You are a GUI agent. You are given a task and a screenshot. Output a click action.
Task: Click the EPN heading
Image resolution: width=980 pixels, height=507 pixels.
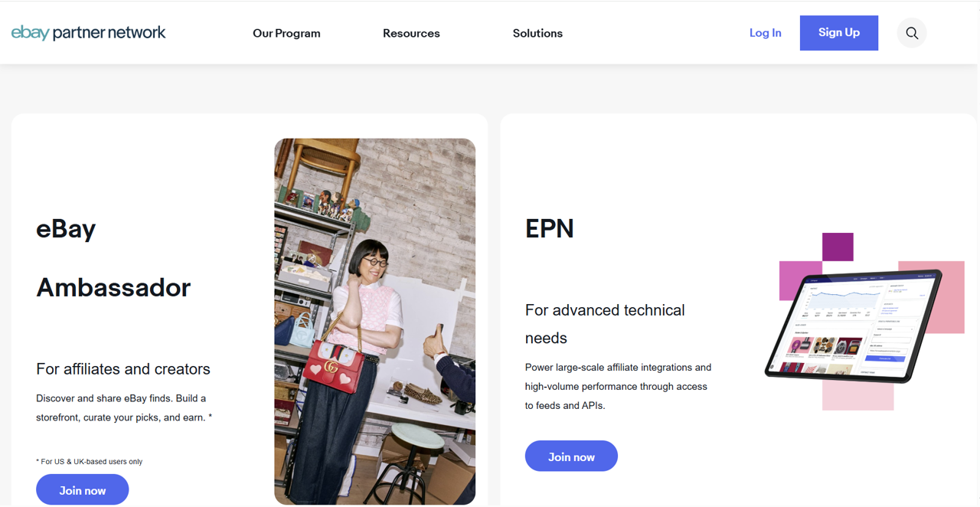point(549,229)
